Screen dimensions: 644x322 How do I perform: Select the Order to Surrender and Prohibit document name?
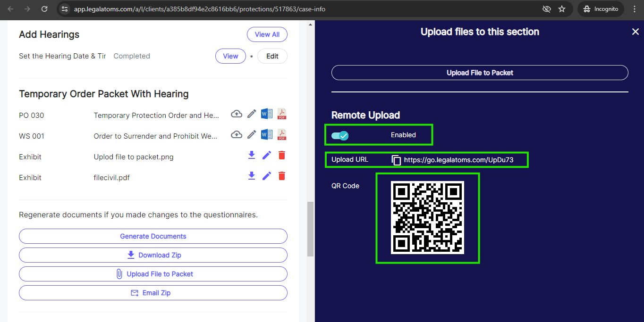pyautogui.click(x=156, y=136)
